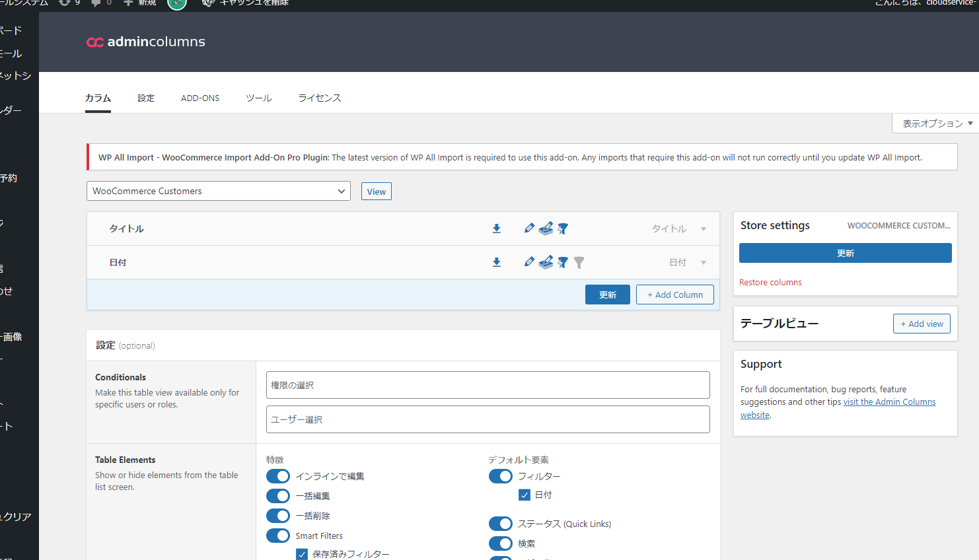Click the Table Elements label
Image resolution: width=979 pixels, height=560 pixels.
[126, 460]
